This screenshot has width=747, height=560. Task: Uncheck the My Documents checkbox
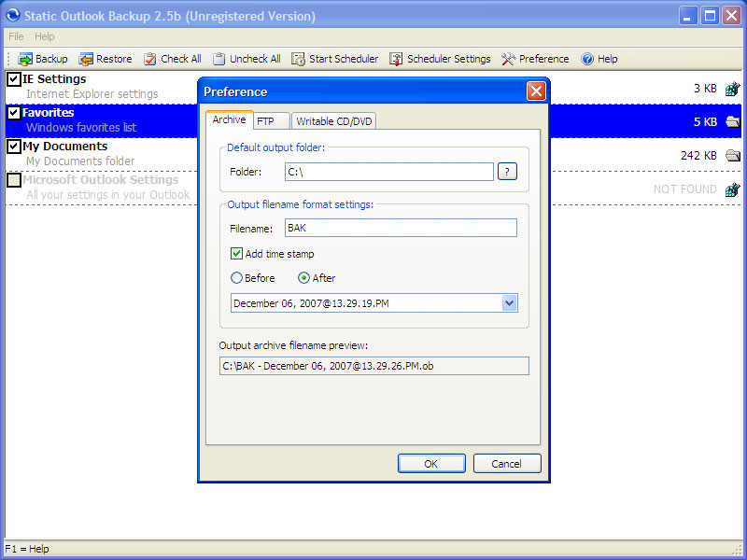click(x=14, y=147)
